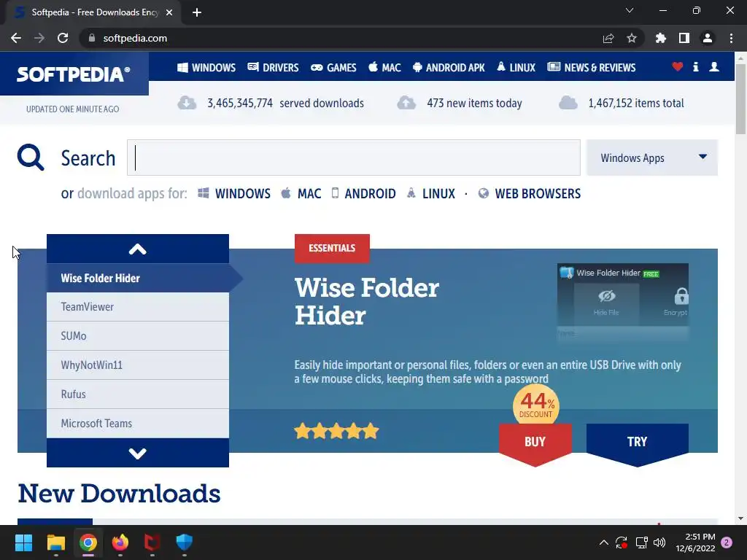
Task: Select Wise Folder Hider in the list
Action: 138,278
